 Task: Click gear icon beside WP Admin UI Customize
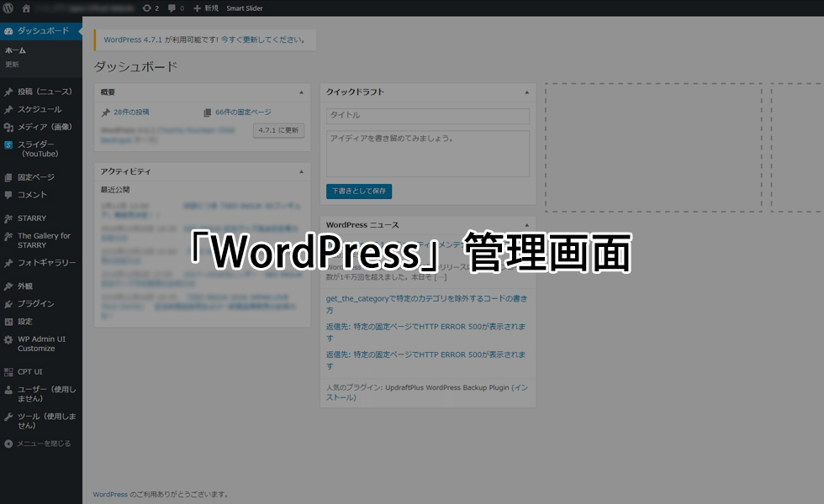pos(8,339)
